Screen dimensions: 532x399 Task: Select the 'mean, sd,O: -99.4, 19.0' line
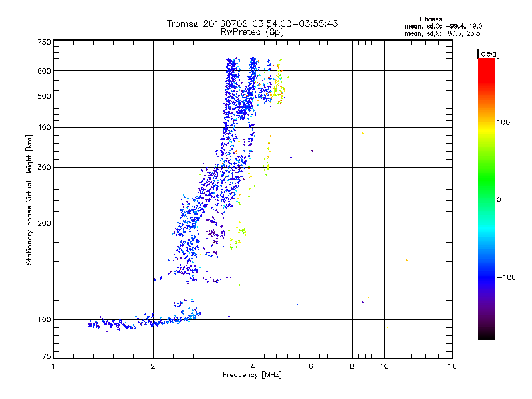pos(443,26)
